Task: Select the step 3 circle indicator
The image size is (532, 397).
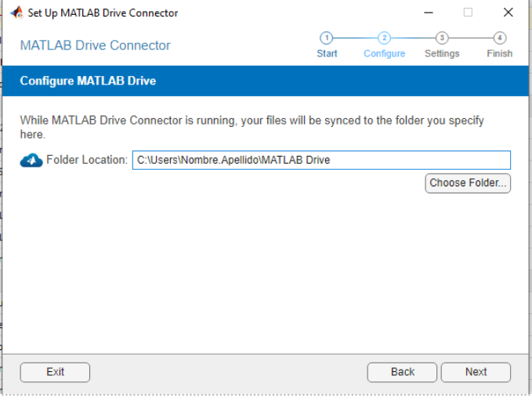Action: [442, 38]
